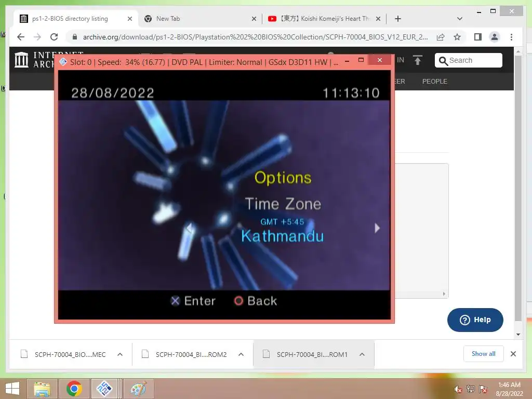This screenshot has width=532, height=399.
Task: Click page vertical scrollbar thumb
Action: tap(518, 188)
